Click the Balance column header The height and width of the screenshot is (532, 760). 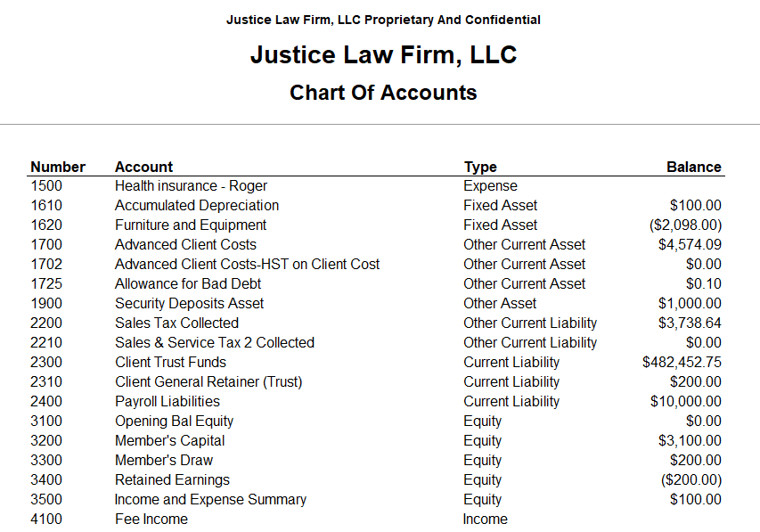tap(693, 167)
